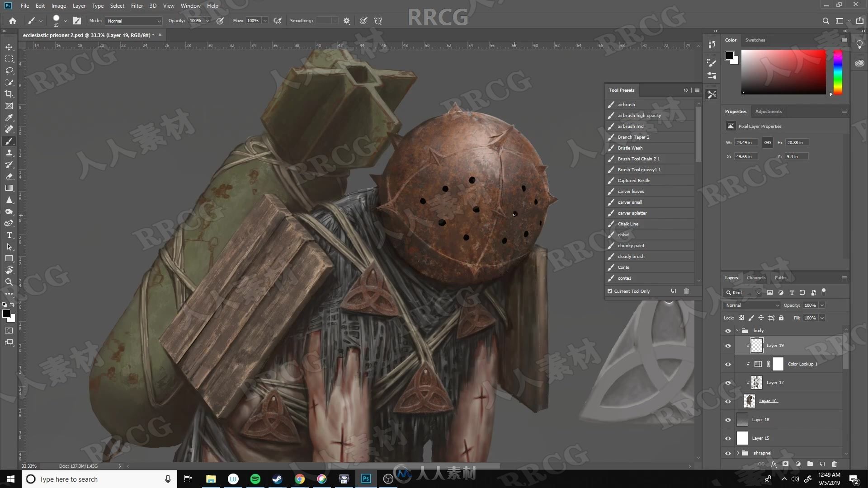868x488 pixels.
Task: Collapse the body layer group
Action: click(x=738, y=330)
